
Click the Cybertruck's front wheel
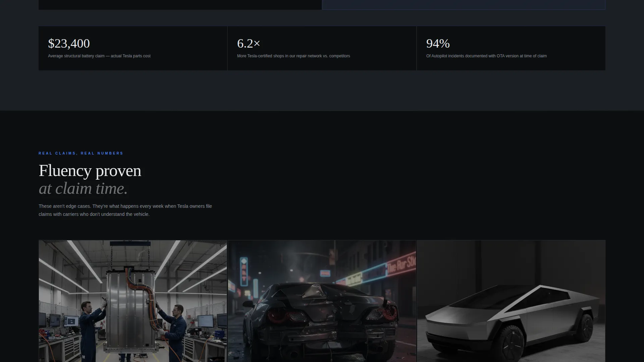tap(512, 344)
